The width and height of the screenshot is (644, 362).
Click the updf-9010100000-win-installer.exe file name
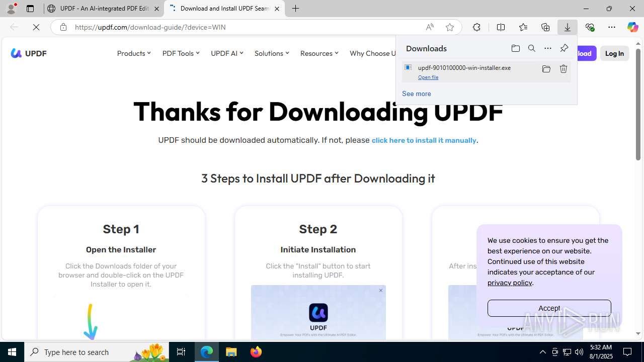(464, 67)
